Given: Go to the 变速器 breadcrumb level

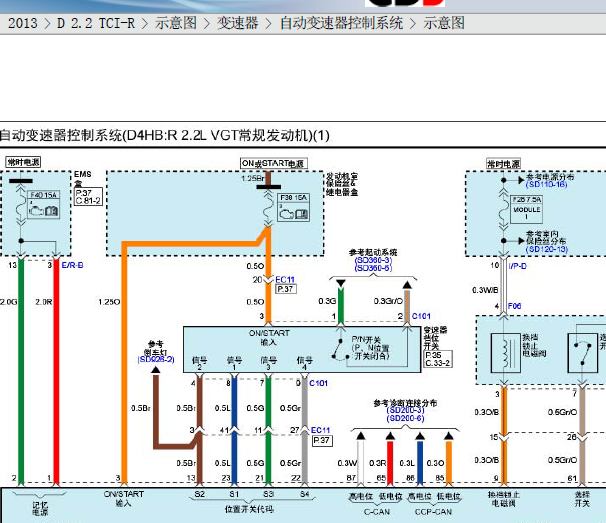Looking at the screenshot, I should [237, 23].
